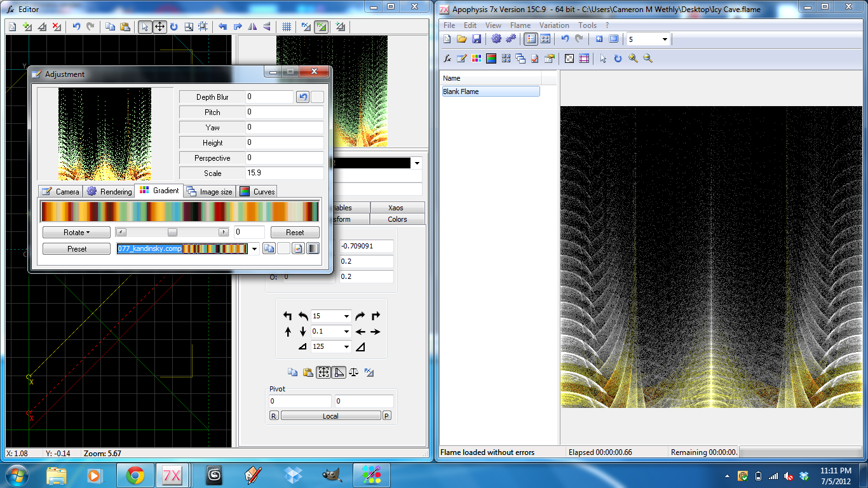This screenshot has width=868, height=488.
Task: Click the Depth Blur value field
Action: 269,97
